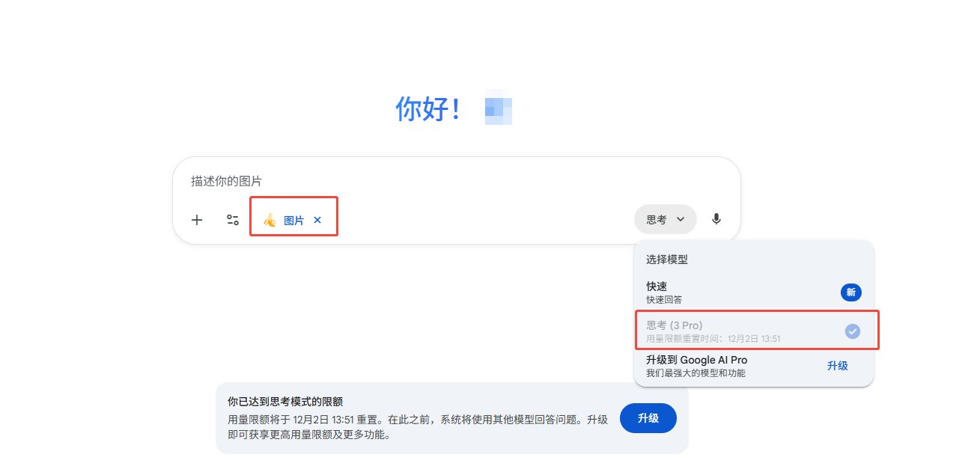Click the Gemini sparkle banana icon in chip
Screen dimensions: 980x475
tap(270, 219)
